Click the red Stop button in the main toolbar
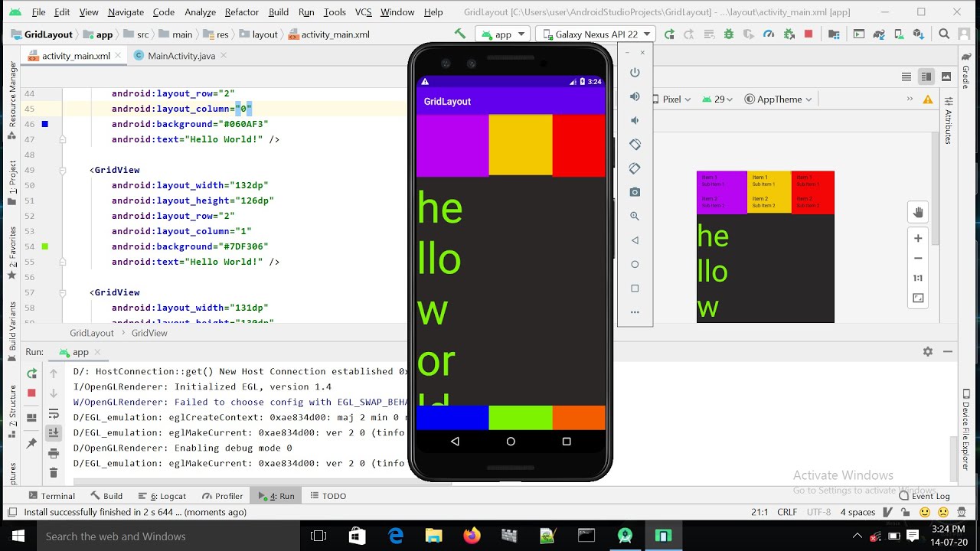 (808, 34)
